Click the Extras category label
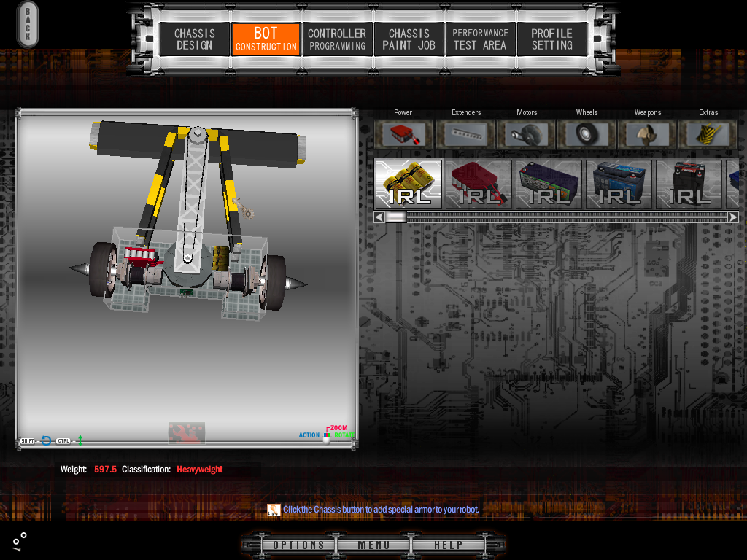The image size is (747, 560). pyautogui.click(x=708, y=112)
